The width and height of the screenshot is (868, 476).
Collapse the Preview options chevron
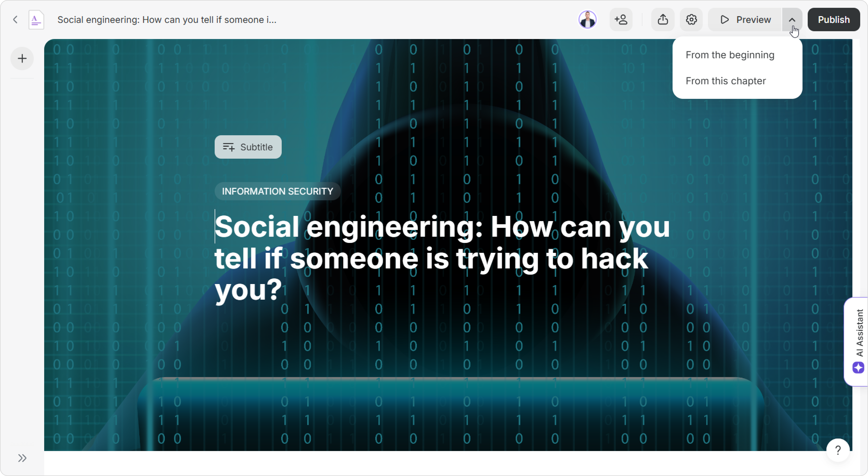pyautogui.click(x=792, y=20)
